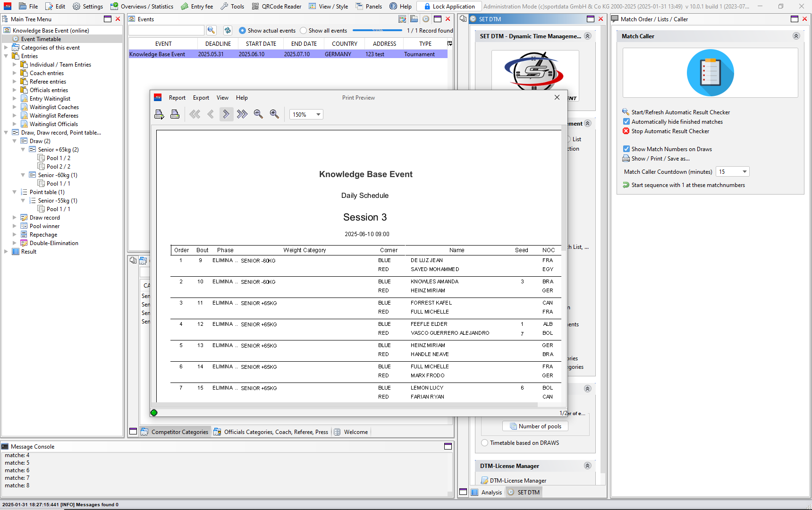Click the Message Console maximize icon

pyautogui.click(x=448, y=446)
